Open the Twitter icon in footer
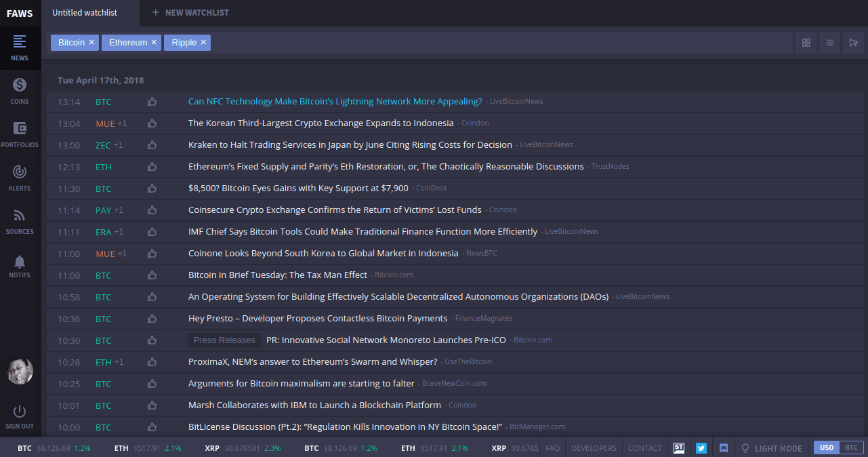Viewport: 868px width, 457px height. point(701,448)
